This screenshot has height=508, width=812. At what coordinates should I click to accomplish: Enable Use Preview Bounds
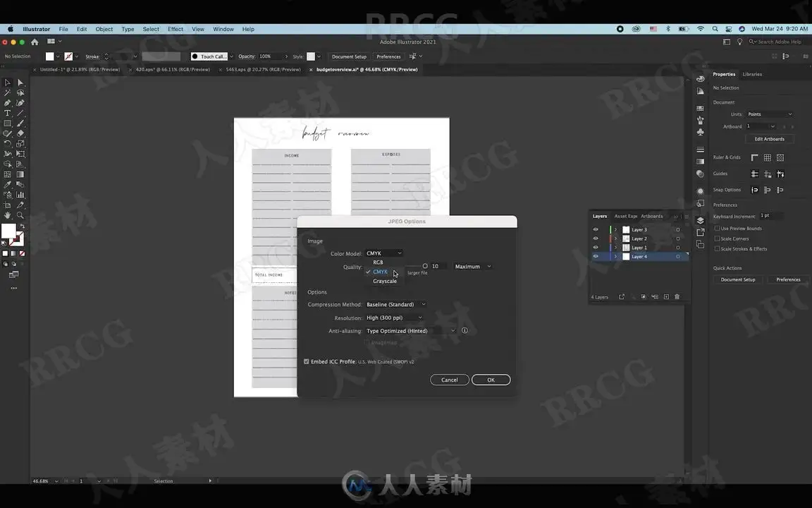point(718,228)
